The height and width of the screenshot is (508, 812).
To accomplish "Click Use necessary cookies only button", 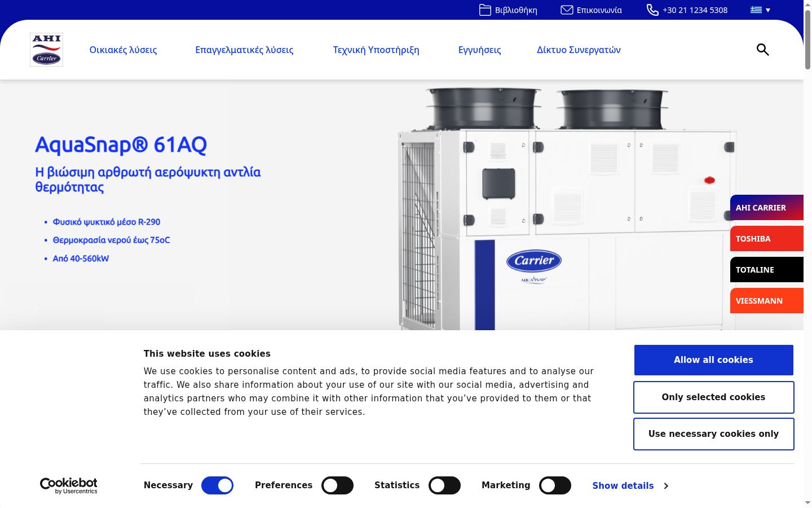I will (x=713, y=434).
